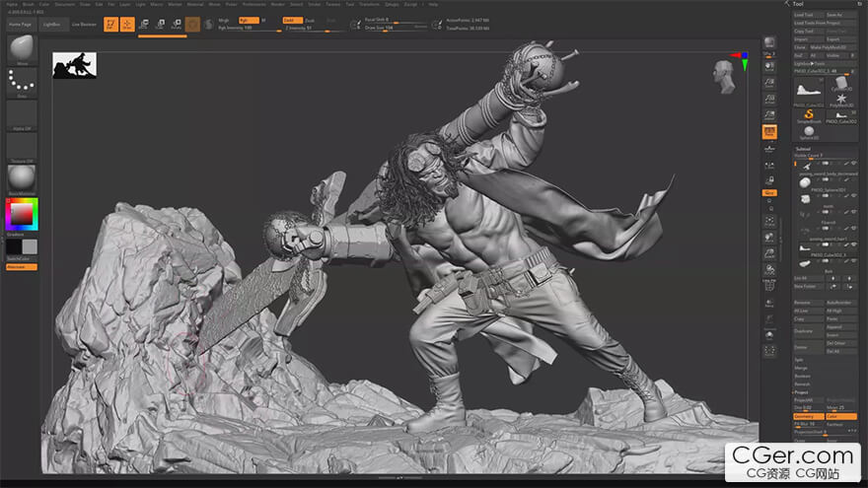The image size is (868, 488).
Task: Click the Duplicate subtool button
Action: click(x=809, y=331)
